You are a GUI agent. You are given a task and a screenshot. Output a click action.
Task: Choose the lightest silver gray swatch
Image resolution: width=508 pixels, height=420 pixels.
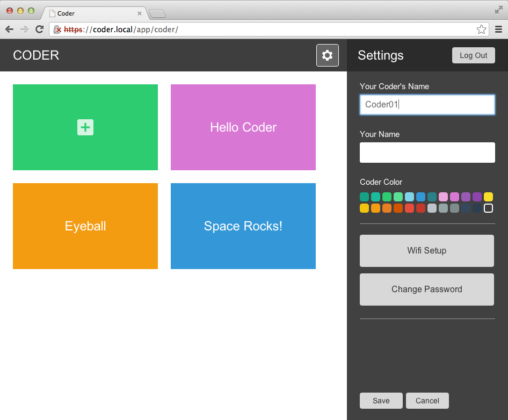[432, 208]
